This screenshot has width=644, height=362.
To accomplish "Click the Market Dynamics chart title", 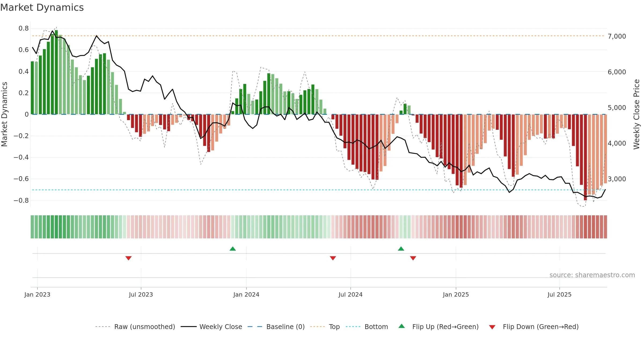I will tap(42, 8).
